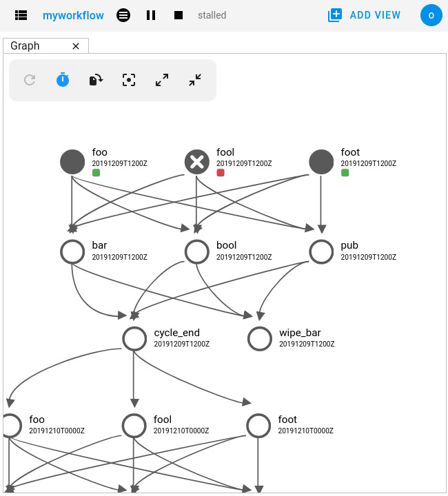Fit graph to view
Screen dimensions: 448x496
pyautogui.click(x=129, y=81)
